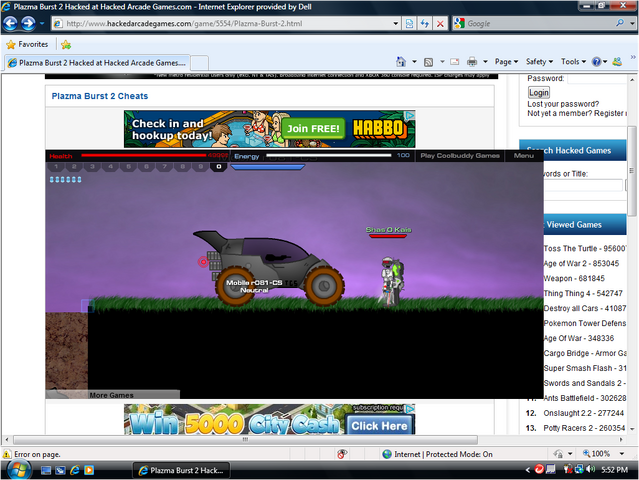The image size is (639, 480).
Task: Open the Plazma Burst 2 Cheats link
Action: pos(100,96)
